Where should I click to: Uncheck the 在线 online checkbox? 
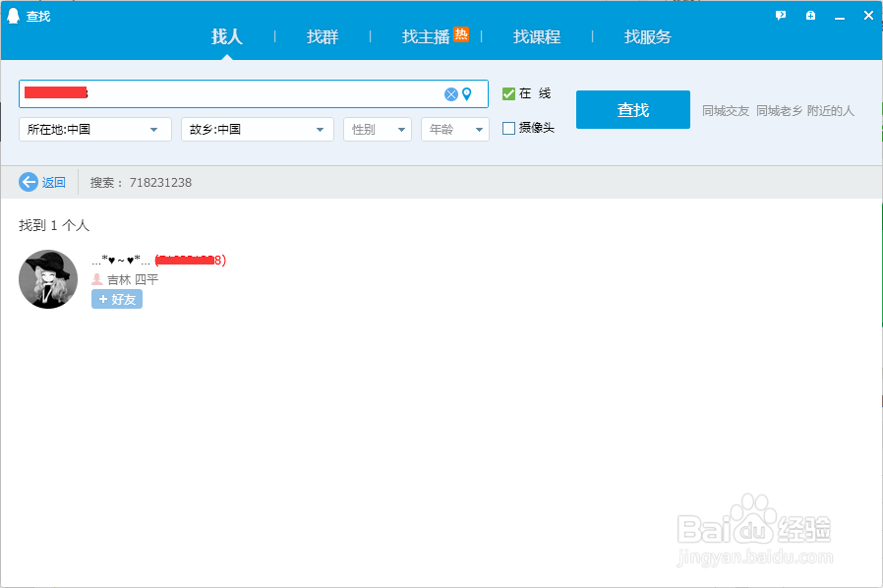tap(508, 93)
